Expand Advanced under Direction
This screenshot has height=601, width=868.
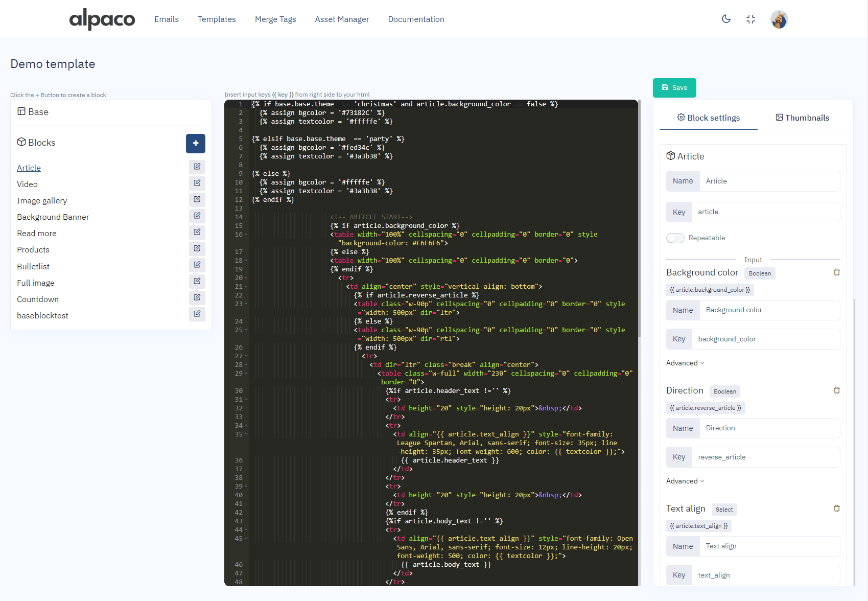(685, 481)
